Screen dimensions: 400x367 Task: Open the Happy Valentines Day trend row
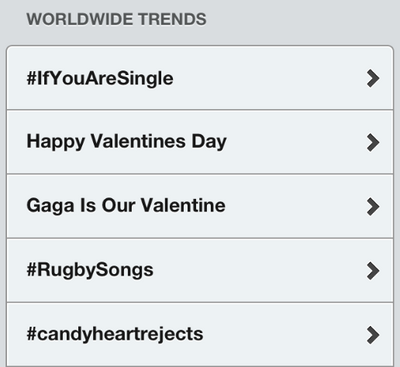click(200, 142)
